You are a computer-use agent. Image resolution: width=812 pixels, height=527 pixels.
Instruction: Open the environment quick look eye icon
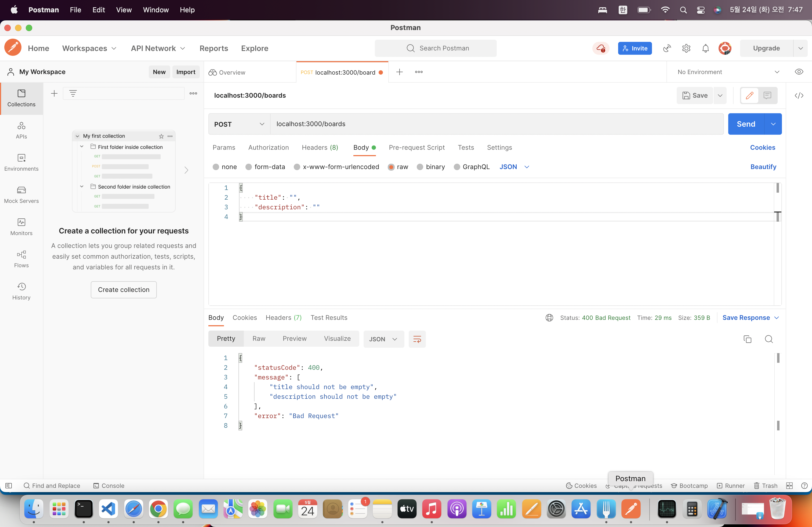799,72
